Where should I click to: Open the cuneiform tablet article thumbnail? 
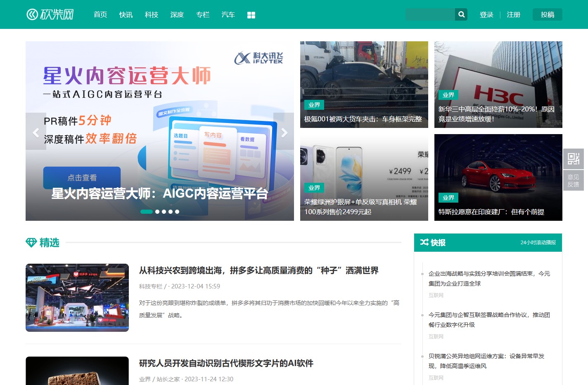pos(77,371)
